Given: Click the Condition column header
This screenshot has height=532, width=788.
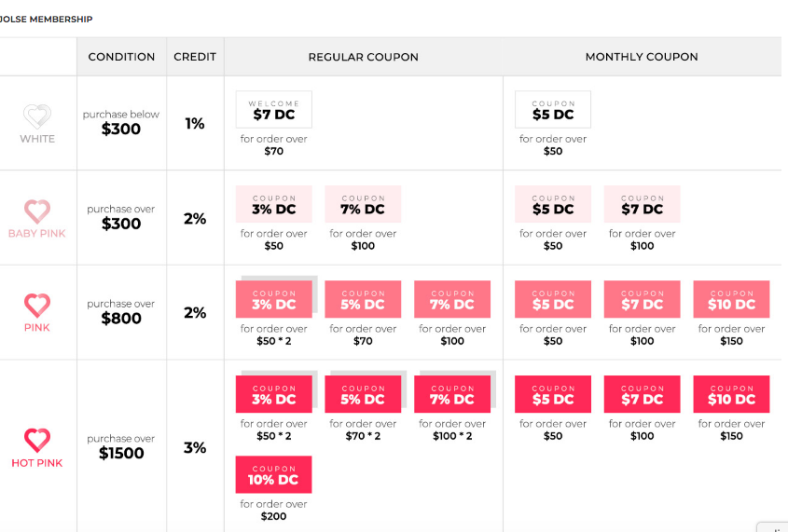Looking at the screenshot, I should (121, 57).
